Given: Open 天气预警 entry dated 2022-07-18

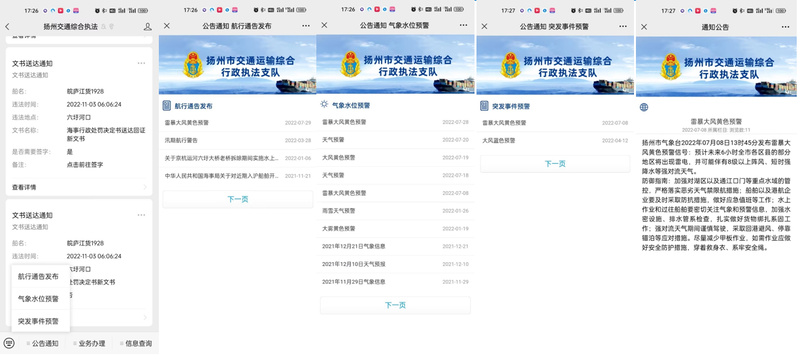Looking at the screenshot, I should click(x=395, y=175).
